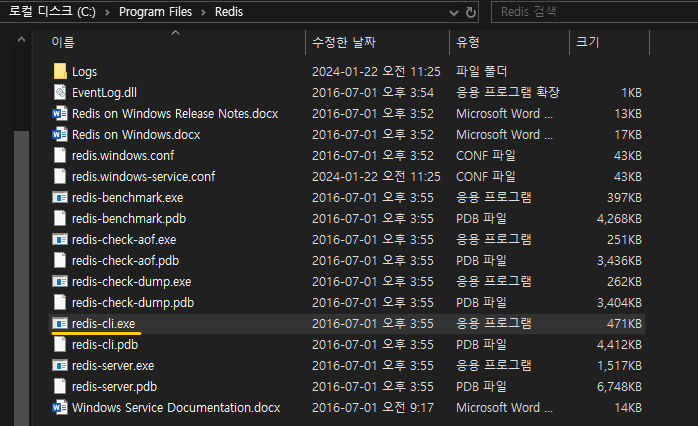The height and width of the screenshot is (426, 698).
Task: Click the redis-server.exe application icon
Action: pyautogui.click(x=60, y=365)
